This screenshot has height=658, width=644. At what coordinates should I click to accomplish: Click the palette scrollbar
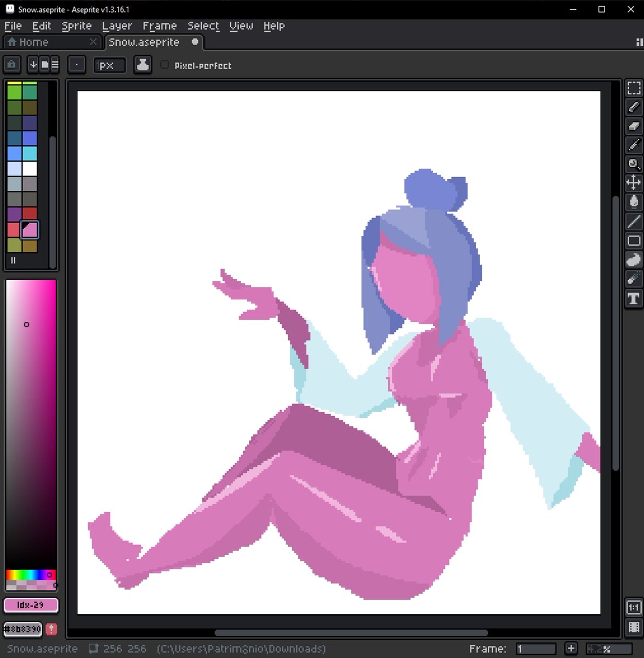(x=53, y=201)
